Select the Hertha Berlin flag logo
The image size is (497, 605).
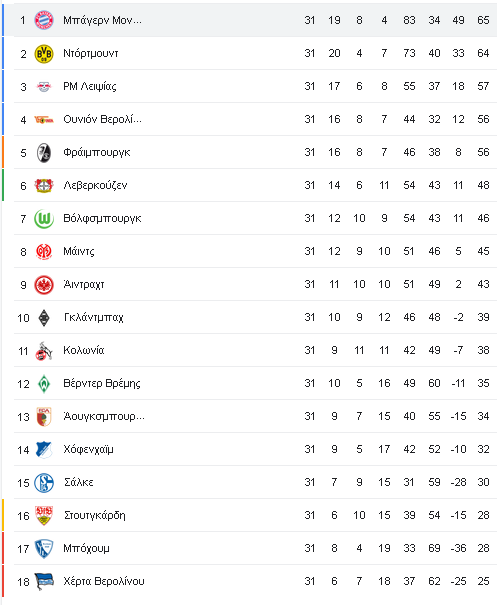point(44,581)
